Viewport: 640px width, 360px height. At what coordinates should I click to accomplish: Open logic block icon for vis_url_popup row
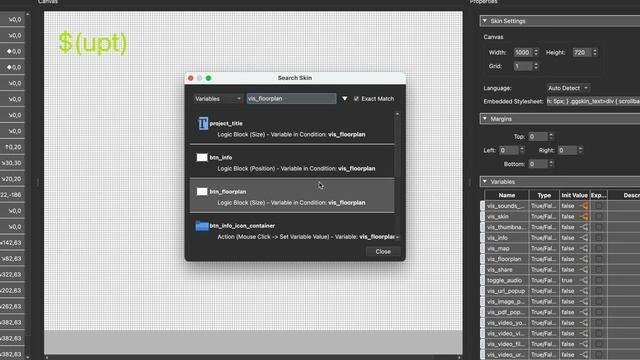coord(584,291)
